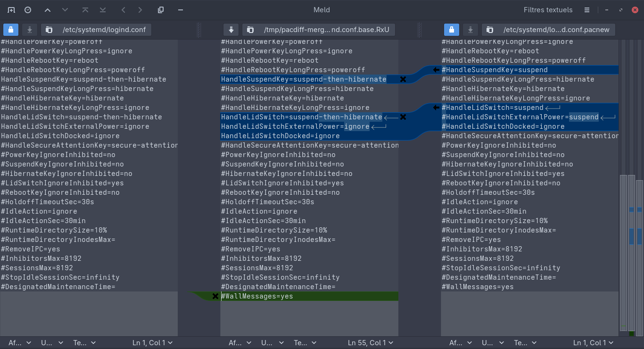The image size is (644, 349).
Task: Toggle the lock on logind.conf left pane
Action: pyautogui.click(x=11, y=30)
